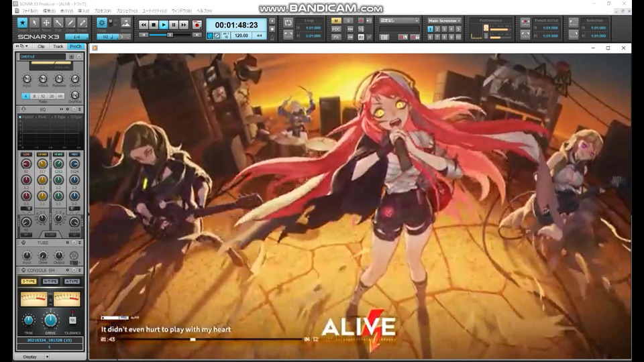Toggle the PDC override button
Image resolution: width=644 pixels, height=362 pixels.
pos(336,29)
